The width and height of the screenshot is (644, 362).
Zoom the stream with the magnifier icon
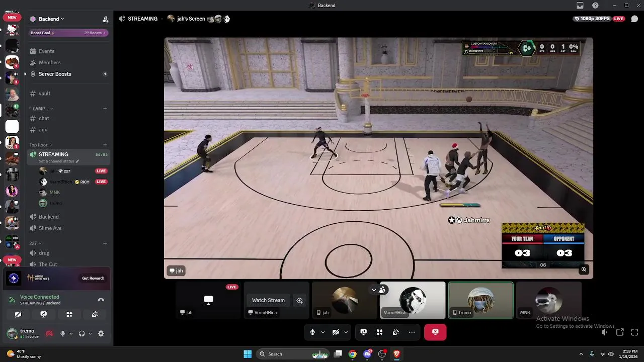tap(584, 269)
